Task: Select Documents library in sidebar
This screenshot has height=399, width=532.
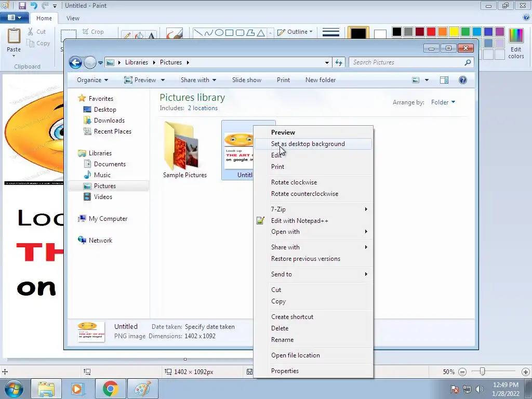Action: (109, 164)
